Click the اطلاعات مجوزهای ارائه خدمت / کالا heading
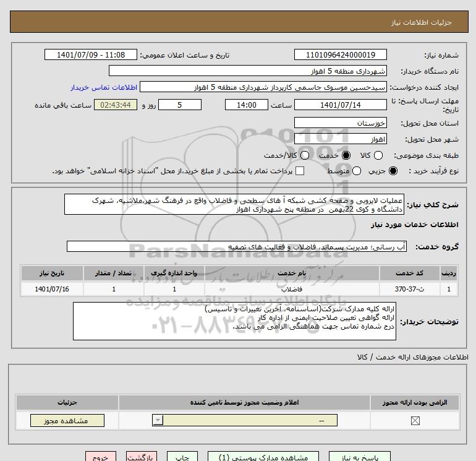This screenshot has height=461, width=476. pyautogui.click(x=413, y=357)
